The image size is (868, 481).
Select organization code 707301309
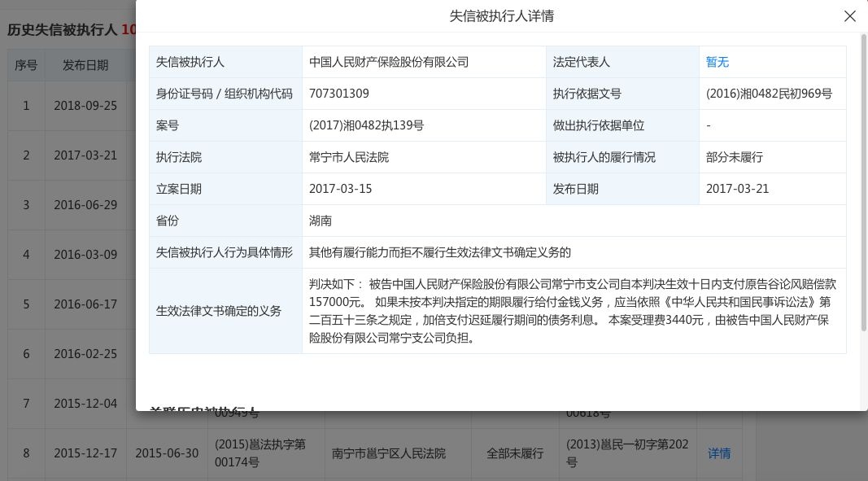[338, 94]
